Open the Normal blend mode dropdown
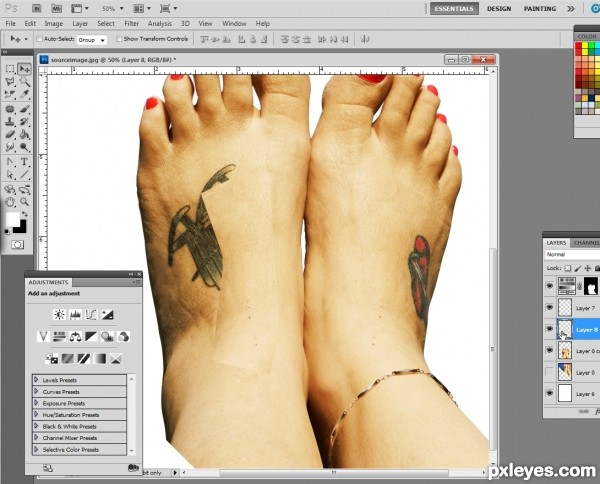This screenshot has height=484, width=600. (572, 254)
